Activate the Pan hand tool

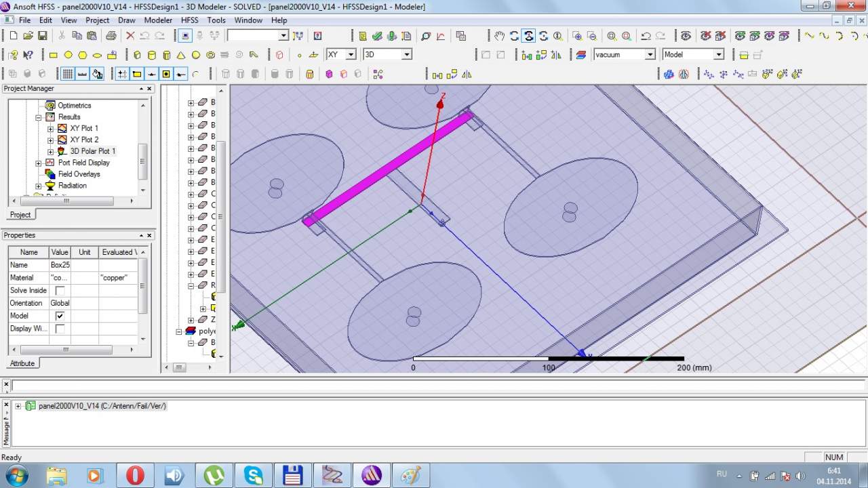[x=499, y=36]
